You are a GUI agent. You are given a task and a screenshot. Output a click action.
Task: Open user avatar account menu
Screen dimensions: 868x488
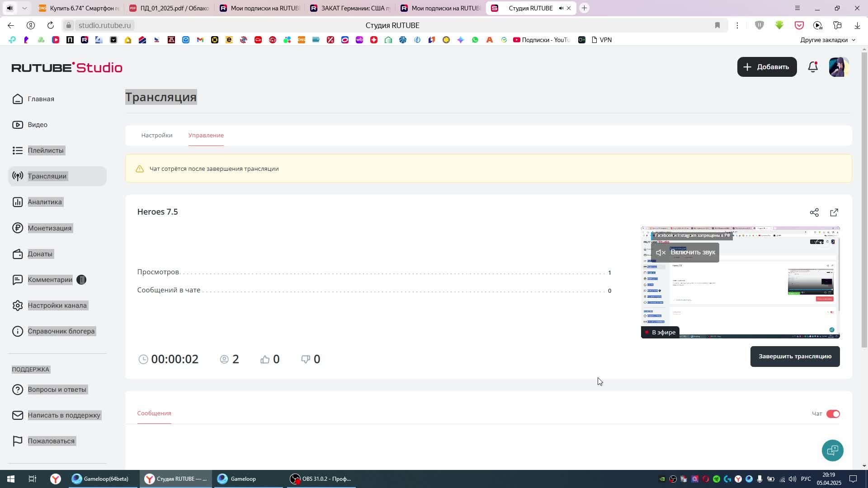coord(839,67)
